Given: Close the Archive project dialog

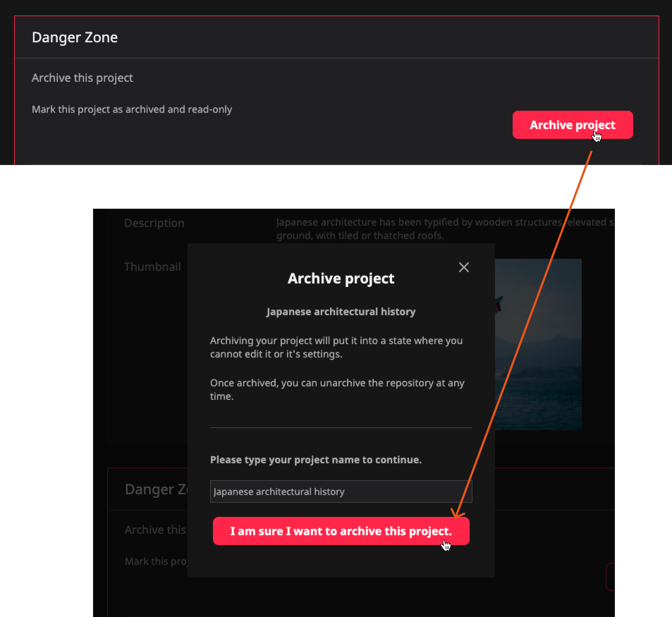Looking at the screenshot, I should click(464, 267).
